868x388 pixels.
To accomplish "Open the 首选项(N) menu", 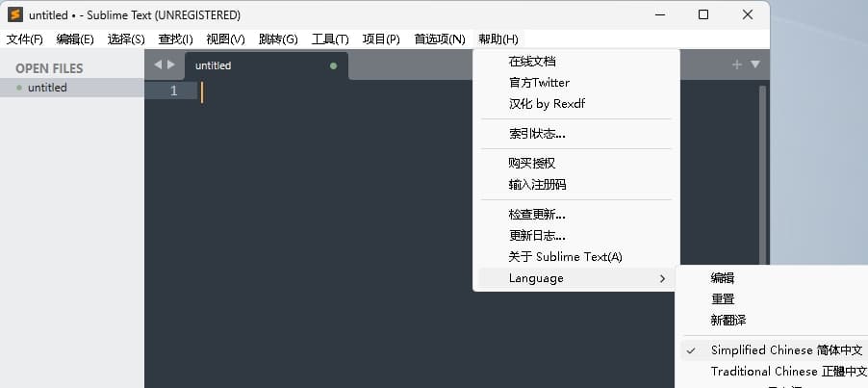I will (x=440, y=39).
